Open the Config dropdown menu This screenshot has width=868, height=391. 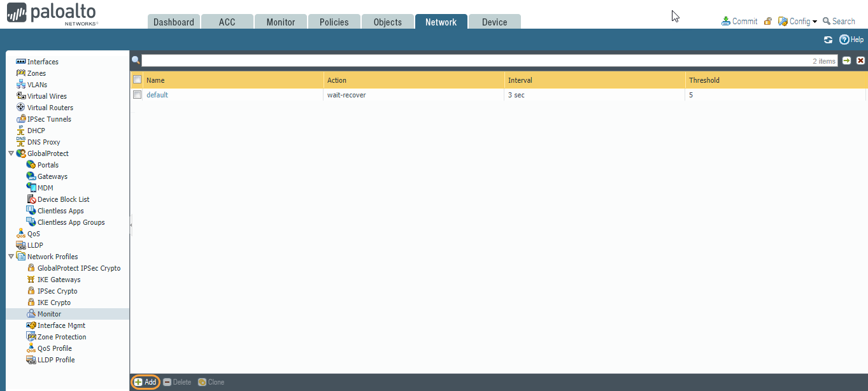tap(797, 20)
